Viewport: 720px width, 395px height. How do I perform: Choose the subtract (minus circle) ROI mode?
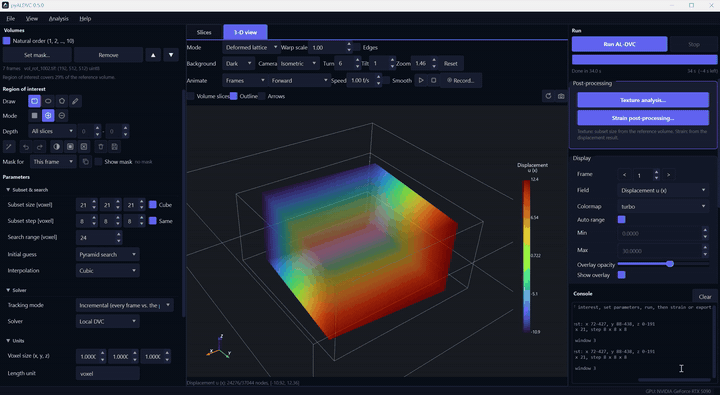[x=62, y=116]
